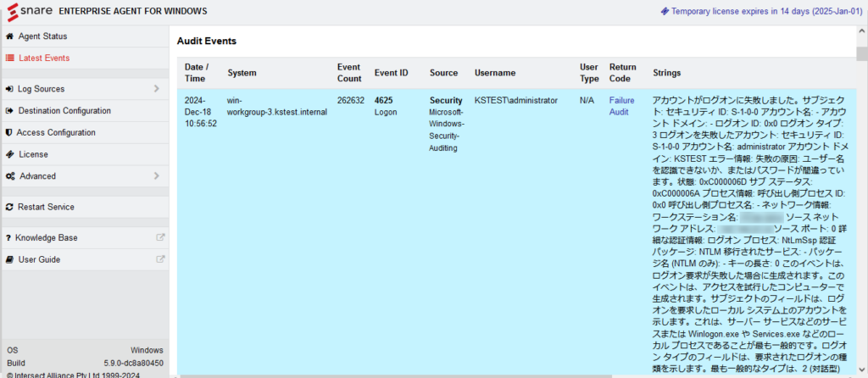Click the Latest Events list icon
The image size is (868, 378).
click(9, 58)
